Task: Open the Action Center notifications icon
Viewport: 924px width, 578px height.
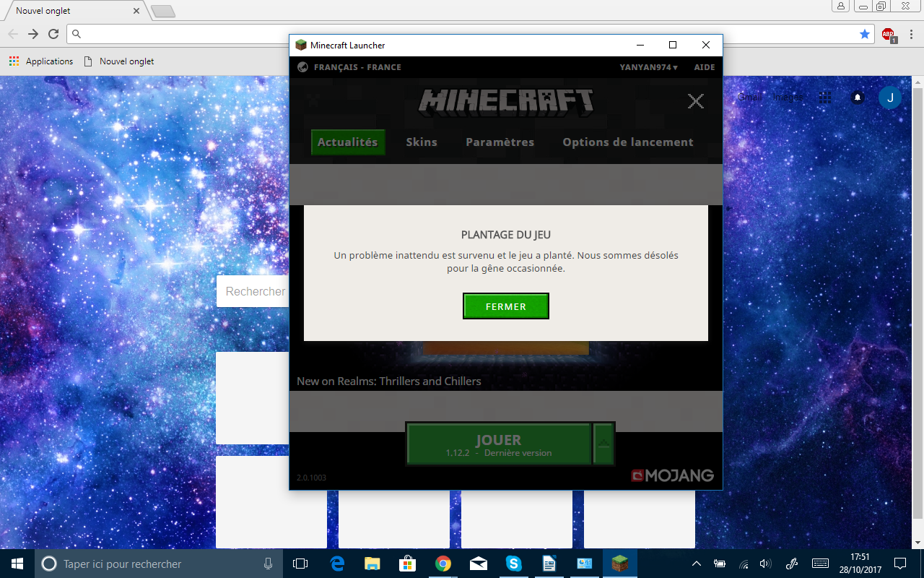Action: [x=900, y=564]
